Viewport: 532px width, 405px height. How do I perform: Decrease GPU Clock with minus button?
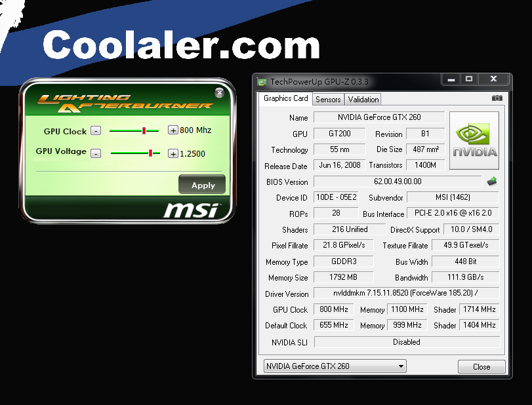tap(96, 131)
